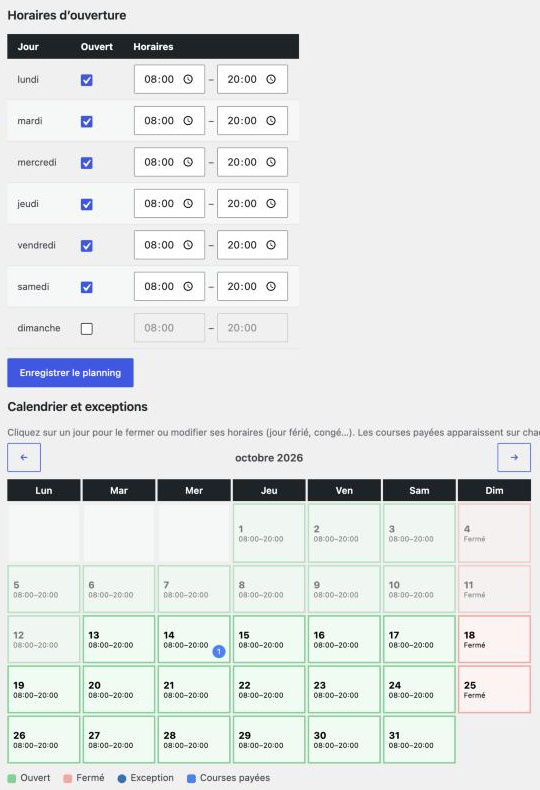
Task: Open clock picker for mercredi start time
Action: (188, 162)
